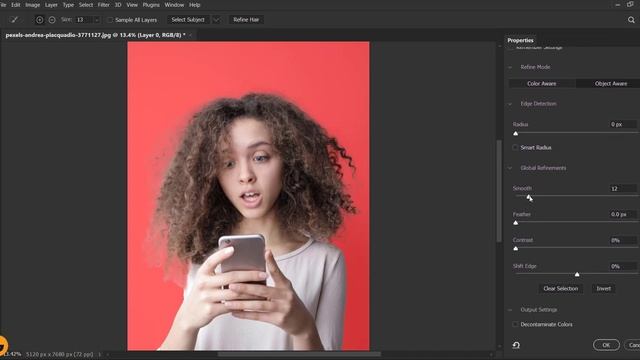Viewport: 640px width, 360px height.
Task: Open the 3D menu
Action: [118, 5]
